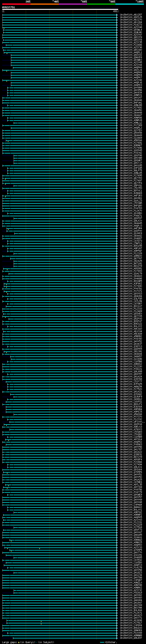Select the UniRef100_P04781 label
This screenshot has height=644, width=146.
pos(131,289)
